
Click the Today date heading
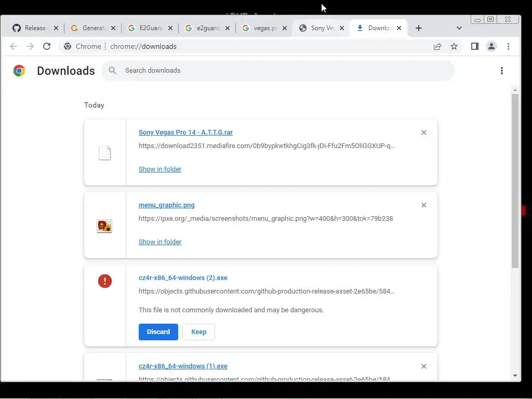(x=94, y=105)
